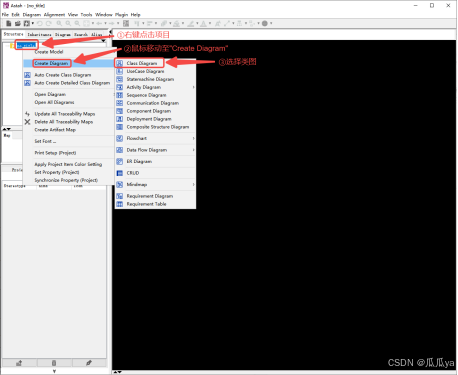Click the CRUD icon

(120, 173)
